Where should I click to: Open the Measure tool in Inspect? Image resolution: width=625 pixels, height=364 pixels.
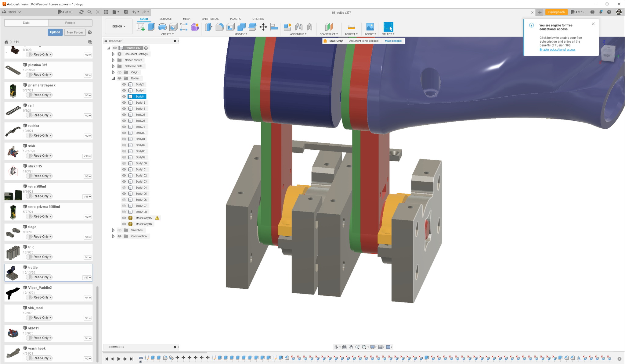click(351, 27)
